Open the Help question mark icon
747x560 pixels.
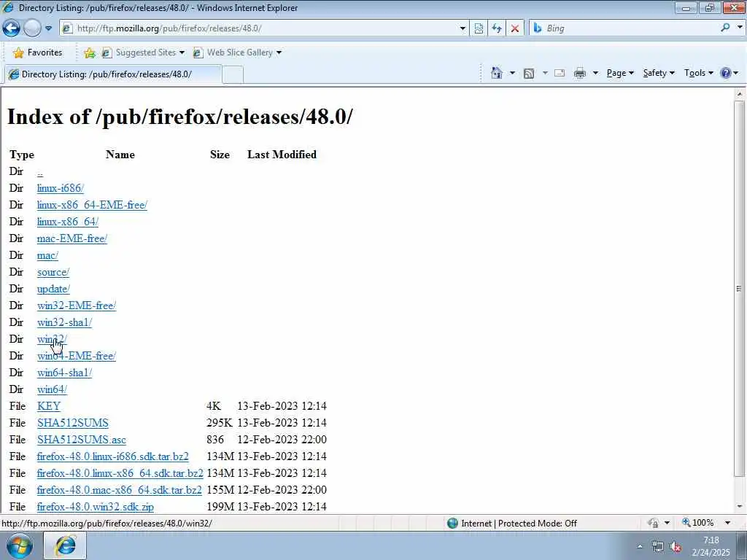pos(726,73)
